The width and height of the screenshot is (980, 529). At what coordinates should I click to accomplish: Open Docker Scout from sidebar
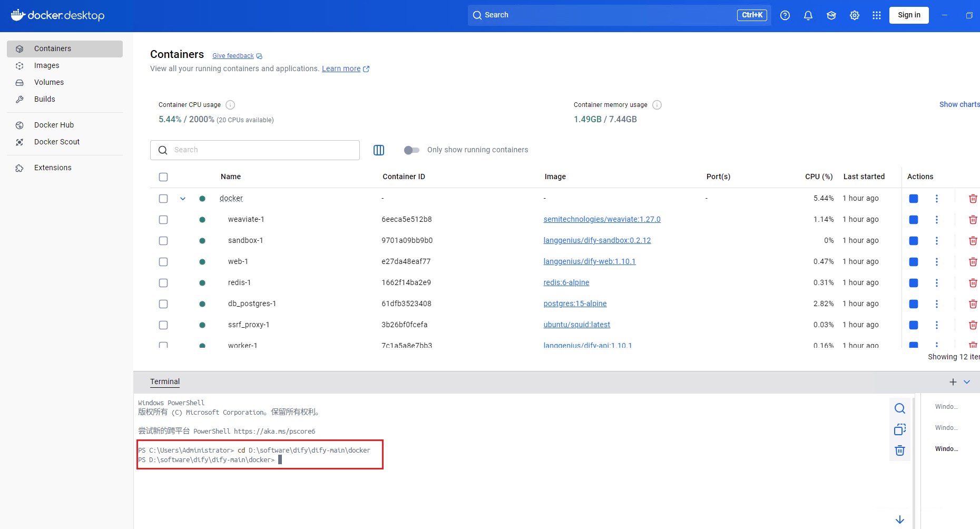[x=65, y=142]
